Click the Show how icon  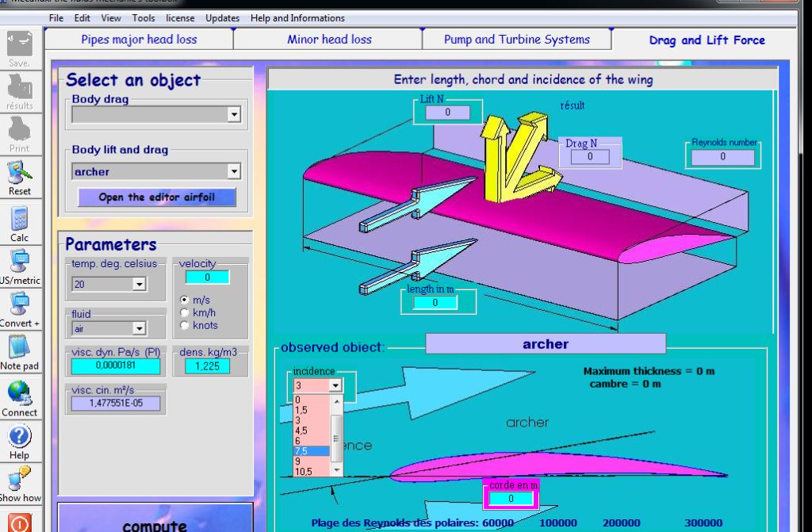point(19,480)
